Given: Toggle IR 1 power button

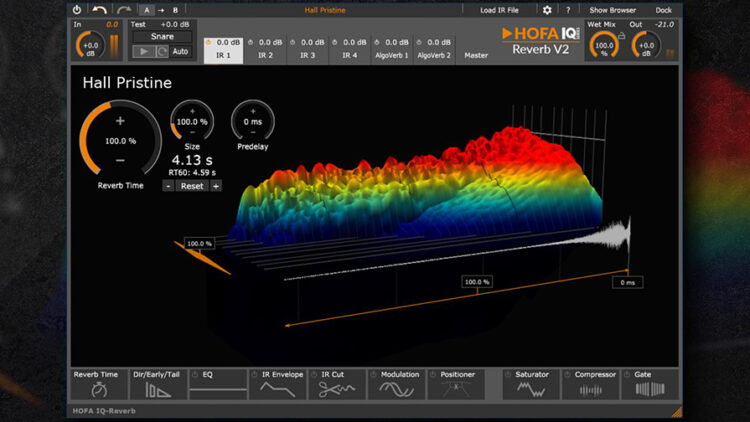Looking at the screenshot, I should [209, 43].
